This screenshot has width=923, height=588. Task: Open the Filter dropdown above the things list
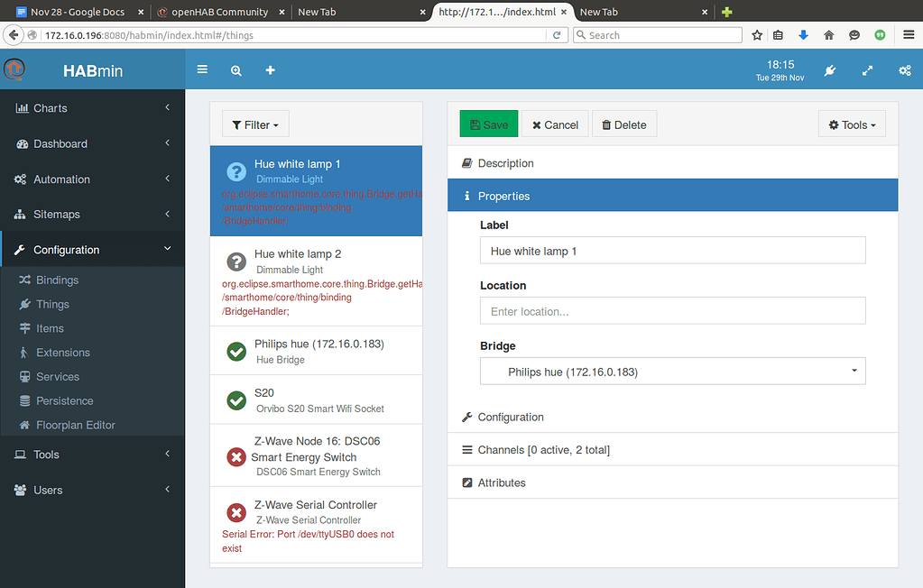click(254, 124)
